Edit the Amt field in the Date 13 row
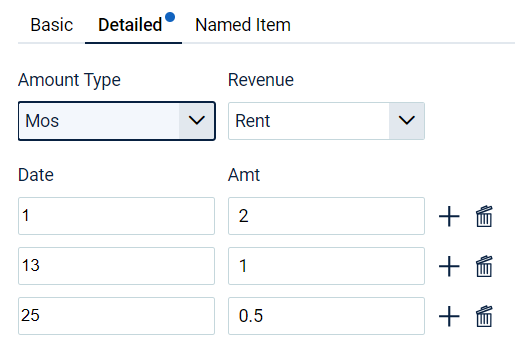Viewport: 515px width, 363px height. pos(326,266)
